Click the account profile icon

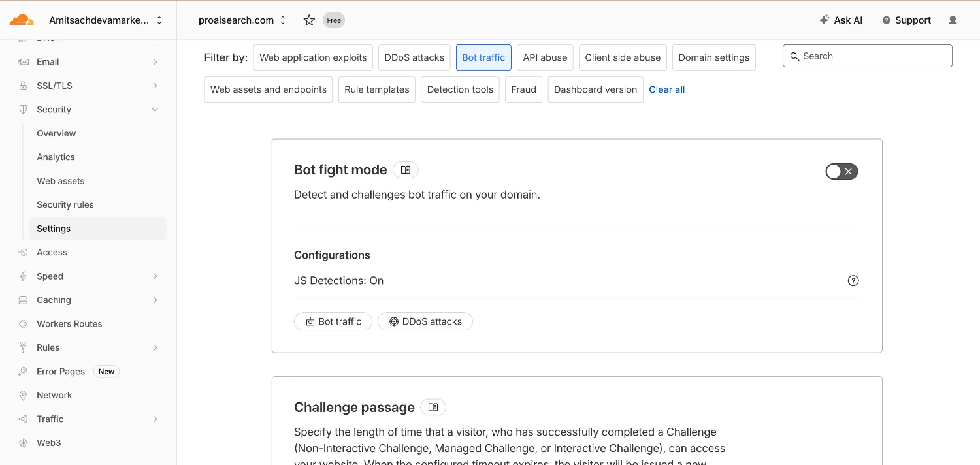[952, 20]
